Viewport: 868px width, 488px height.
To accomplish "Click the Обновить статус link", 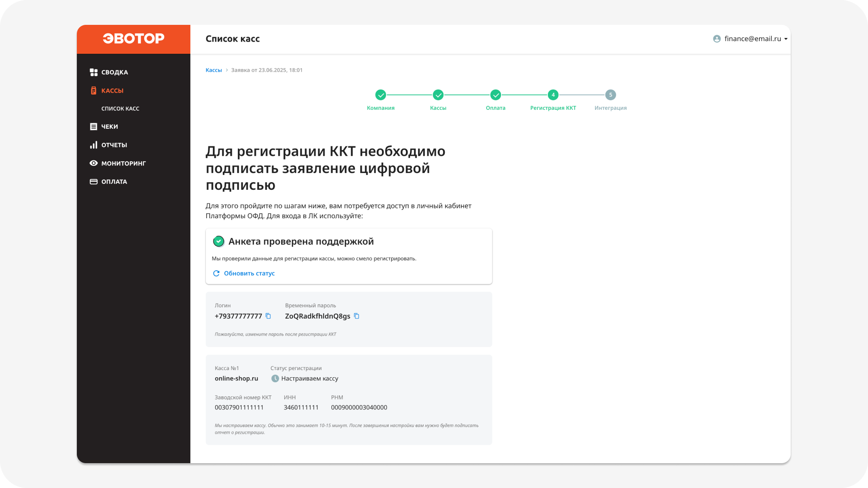I will [249, 273].
